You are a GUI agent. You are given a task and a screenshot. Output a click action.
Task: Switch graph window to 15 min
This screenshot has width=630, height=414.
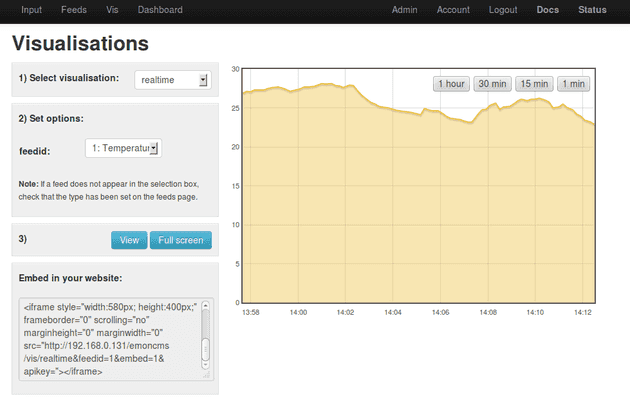[x=533, y=84]
